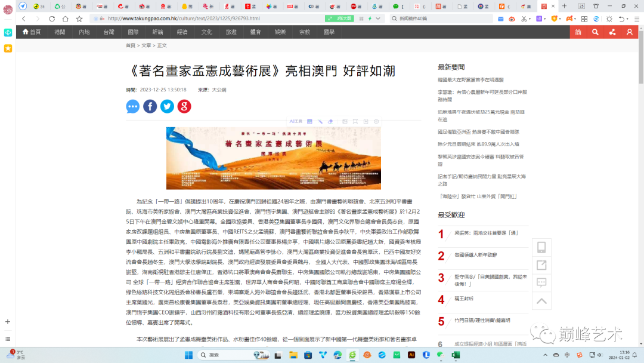The image size is (644, 363).
Task: Open news link 韓國最大在野黨黨首李在明遇襲
Action: pyautogui.click(x=470, y=79)
